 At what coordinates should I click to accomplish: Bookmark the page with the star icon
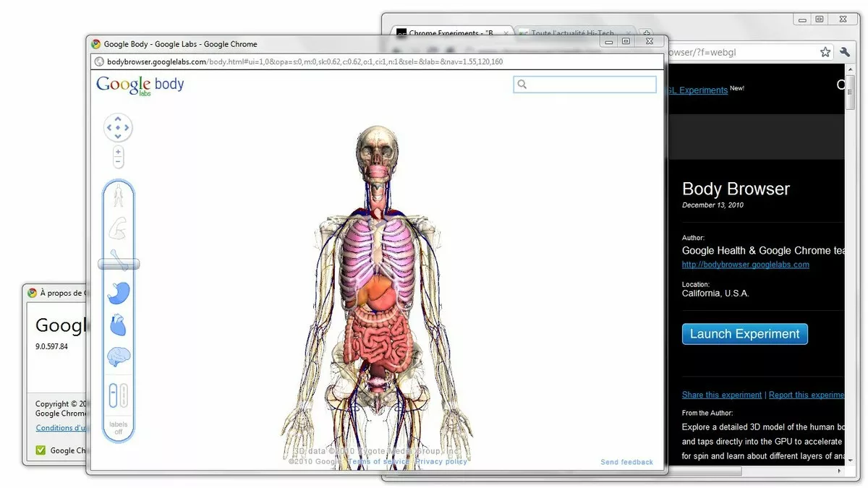point(825,51)
